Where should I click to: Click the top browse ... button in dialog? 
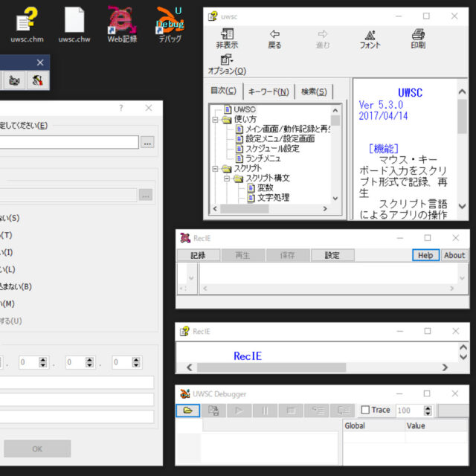pos(147,142)
